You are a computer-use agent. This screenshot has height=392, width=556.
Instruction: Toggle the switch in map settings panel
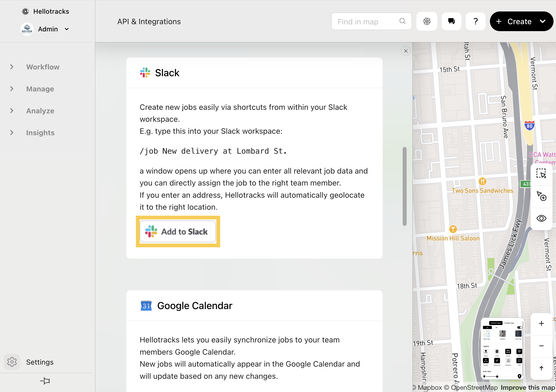click(520, 327)
